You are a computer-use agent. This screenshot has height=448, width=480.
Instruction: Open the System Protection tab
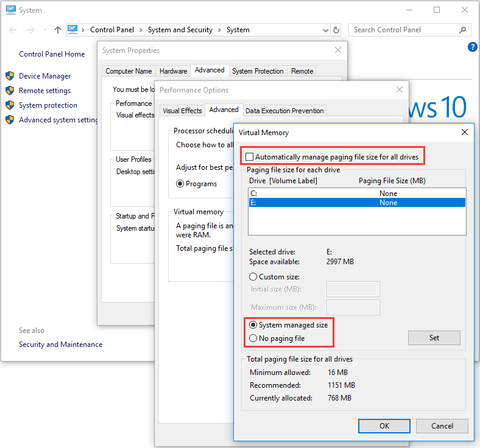[258, 71]
